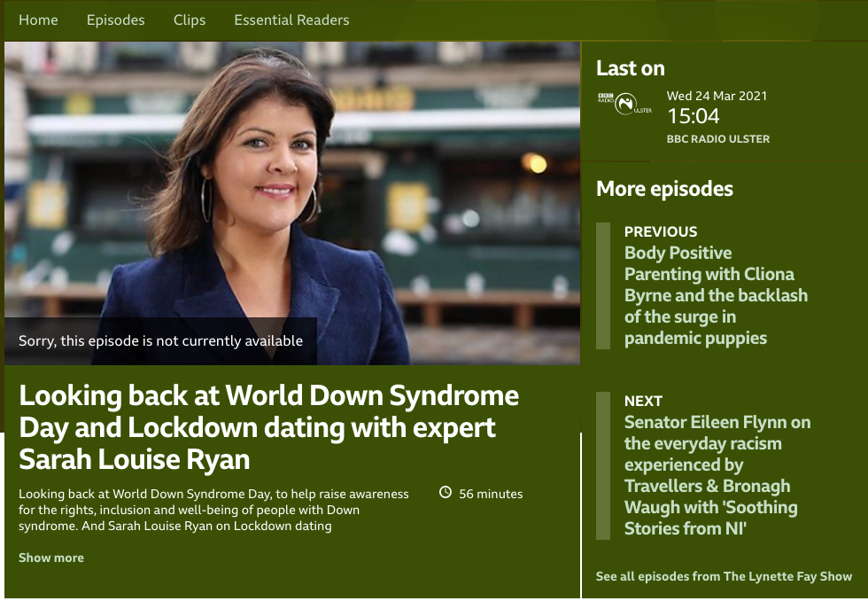Open the Home navigation tab
The image size is (868, 601).
38,20
